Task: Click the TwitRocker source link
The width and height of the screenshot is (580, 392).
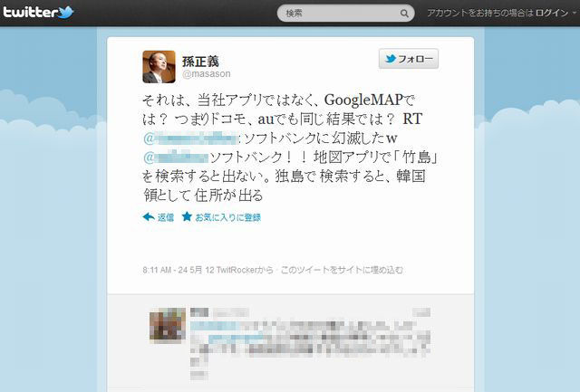Action: [x=236, y=270]
